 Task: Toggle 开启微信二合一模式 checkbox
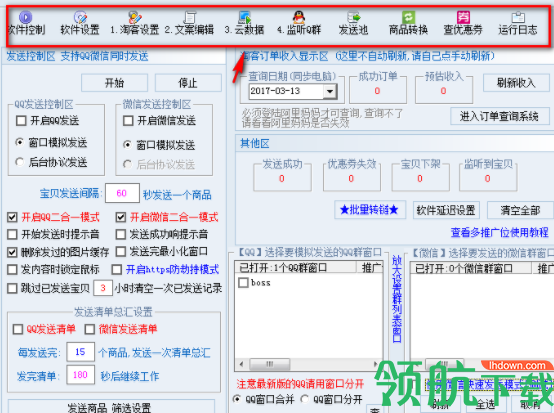tap(121, 217)
